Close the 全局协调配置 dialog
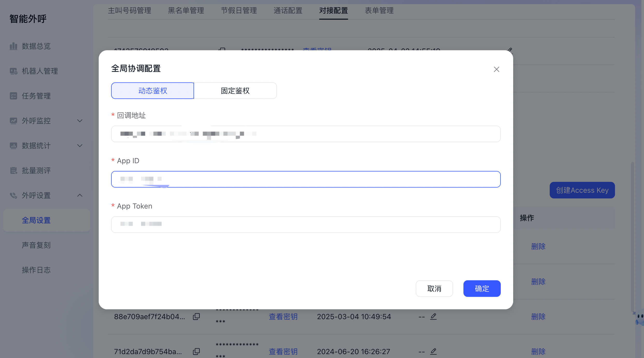The image size is (644, 358). (x=496, y=69)
